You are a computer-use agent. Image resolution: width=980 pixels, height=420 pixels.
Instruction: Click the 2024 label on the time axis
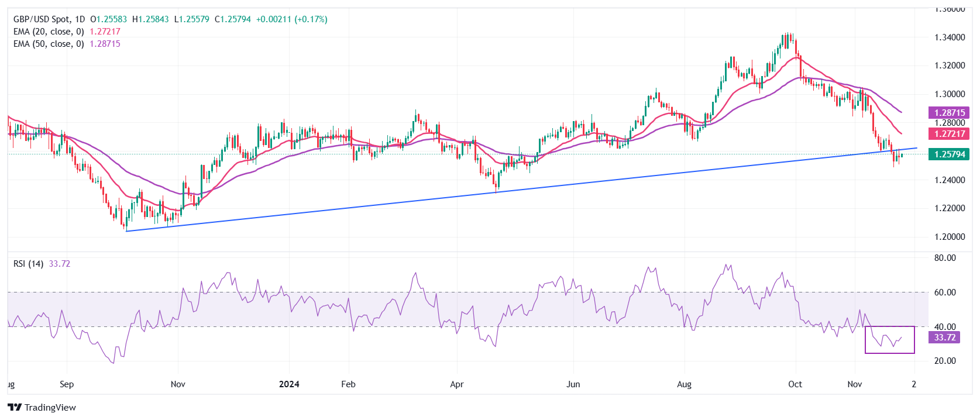[x=289, y=384]
